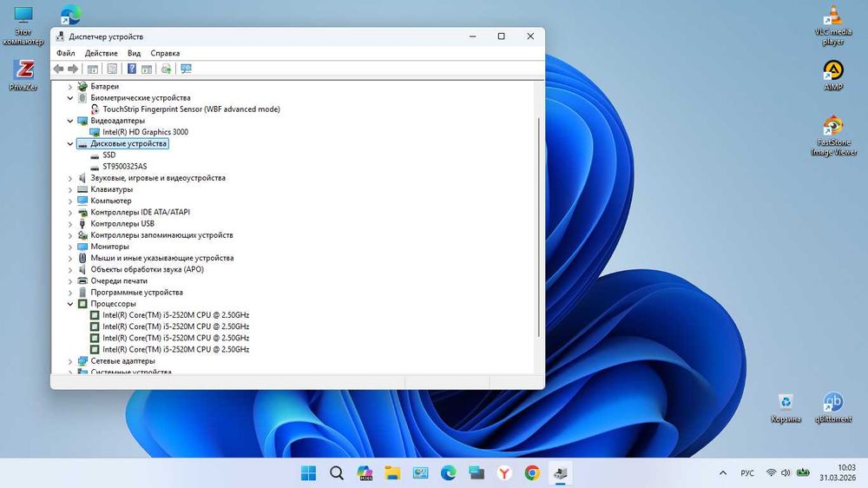
Task: Expand Контроллеры IDE ATA/ATAPI
Action: click(70, 212)
